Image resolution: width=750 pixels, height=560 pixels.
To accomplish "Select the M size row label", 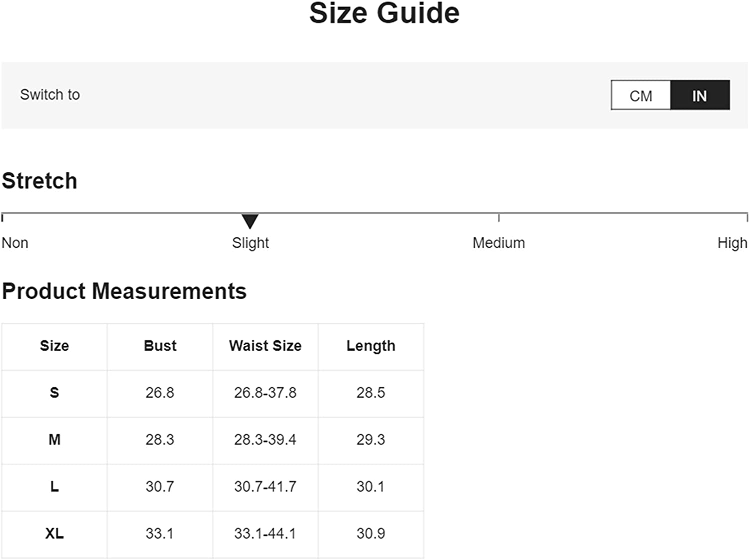I will click(x=54, y=440).
